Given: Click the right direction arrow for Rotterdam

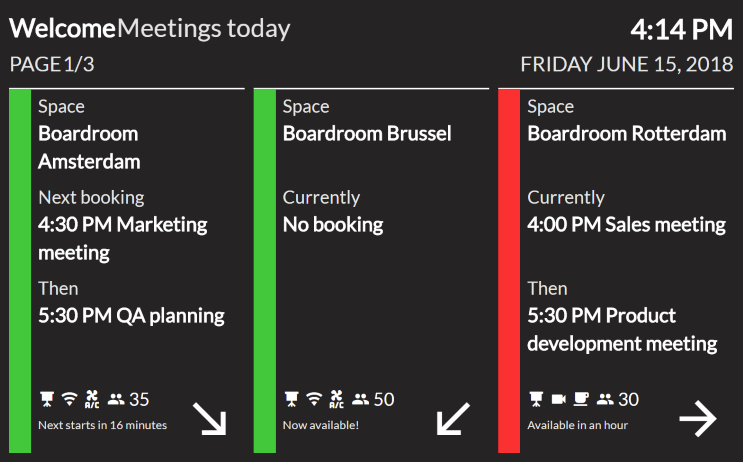Looking at the screenshot, I should (x=698, y=420).
